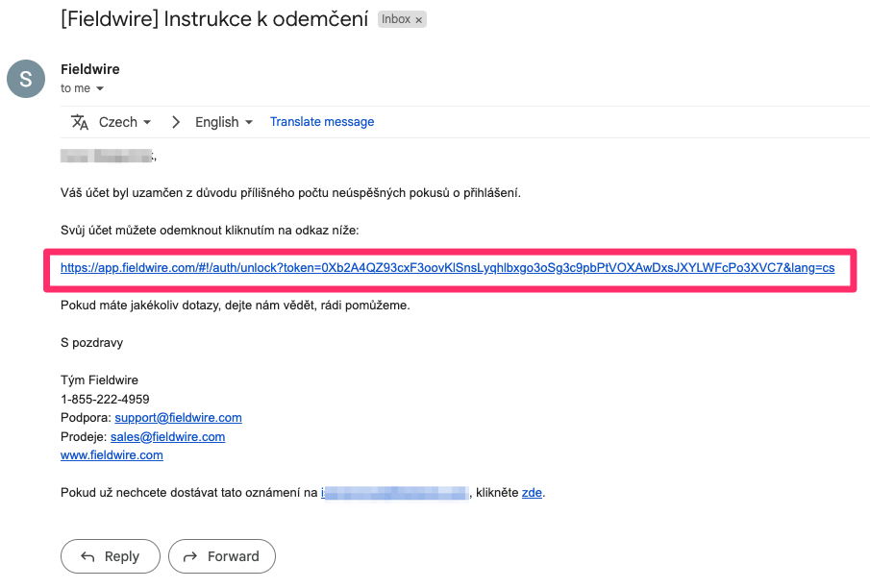The image size is (870, 588).
Task: Click the Reply button
Action: click(111, 556)
